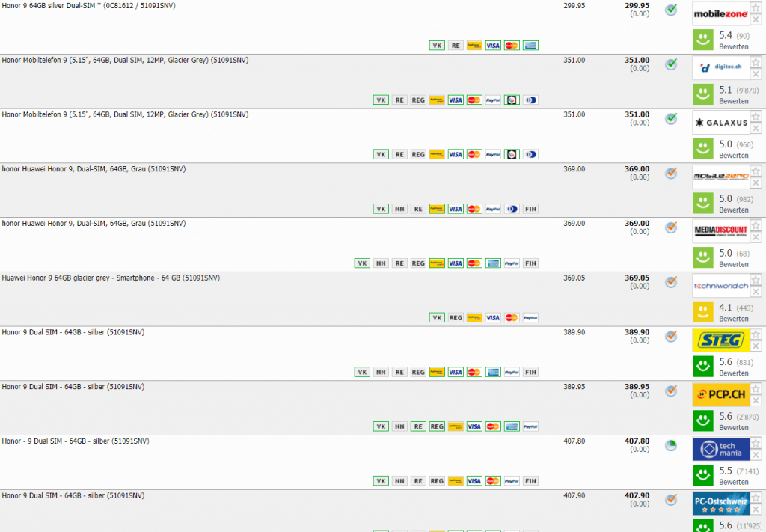Click the FIN icon in the mobilezero row

point(530,209)
